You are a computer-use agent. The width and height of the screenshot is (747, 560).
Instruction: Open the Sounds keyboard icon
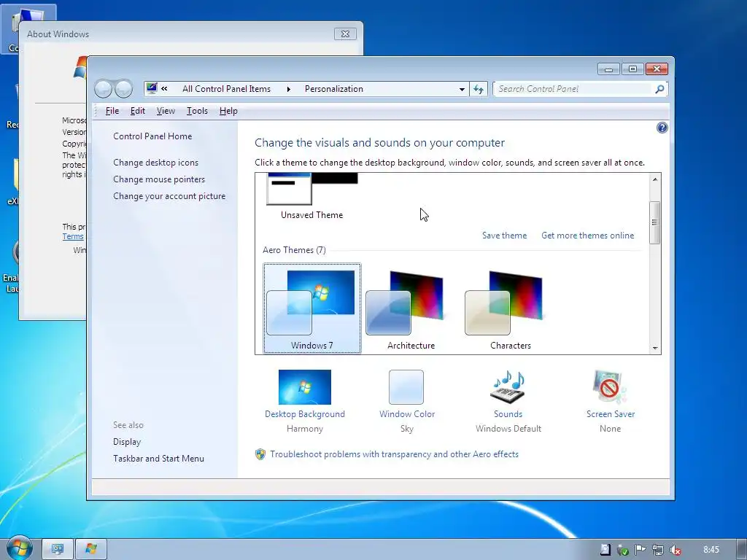tap(508, 387)
